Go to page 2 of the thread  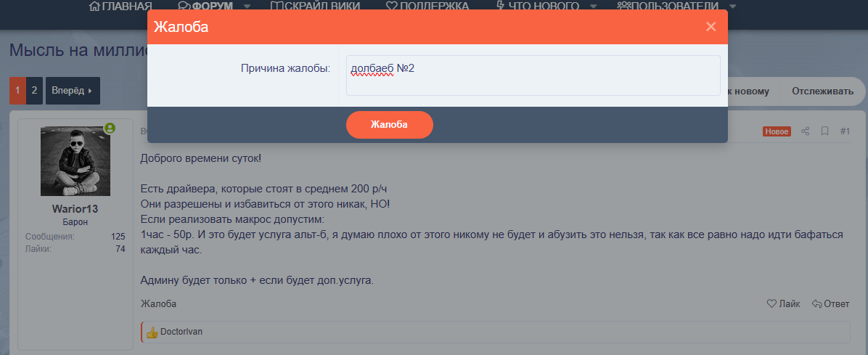coord(34,91)
